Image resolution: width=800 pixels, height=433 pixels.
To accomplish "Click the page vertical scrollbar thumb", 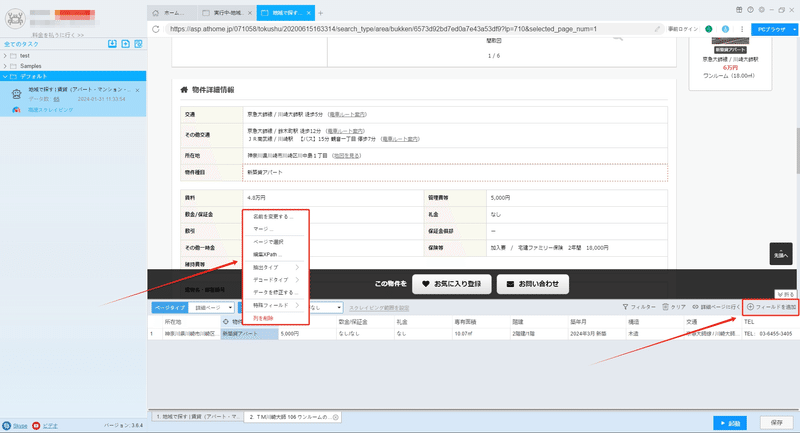I will point(798,153).
